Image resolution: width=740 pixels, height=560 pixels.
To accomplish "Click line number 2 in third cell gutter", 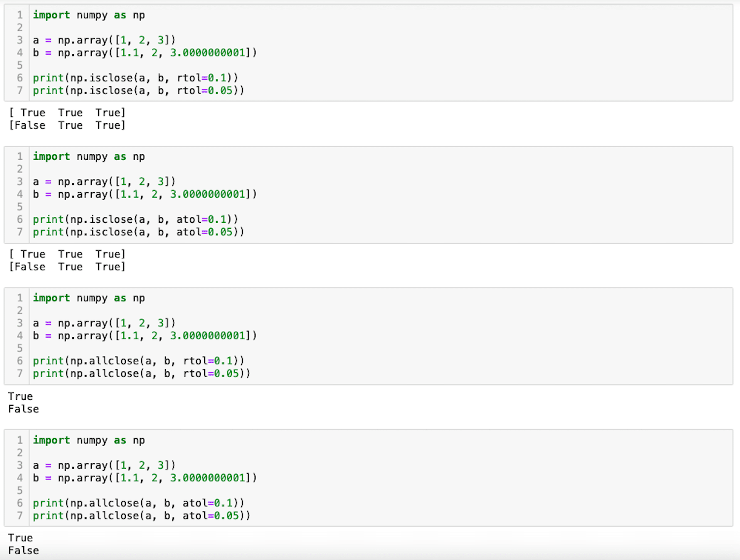I will (x=20, y=311).
